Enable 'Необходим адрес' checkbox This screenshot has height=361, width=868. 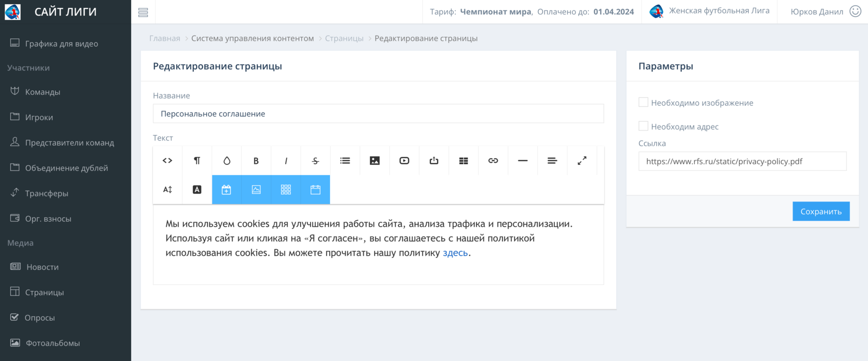pos(643,126)
